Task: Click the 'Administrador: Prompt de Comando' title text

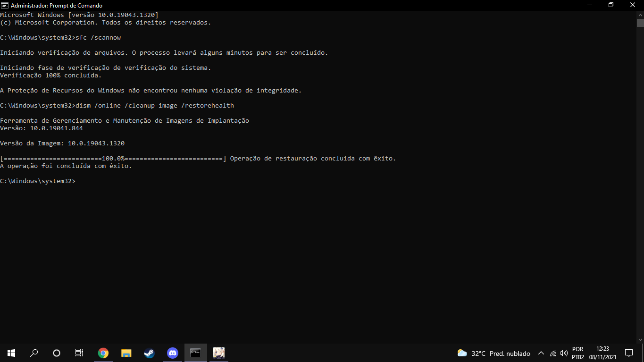Action: point(57,5)
